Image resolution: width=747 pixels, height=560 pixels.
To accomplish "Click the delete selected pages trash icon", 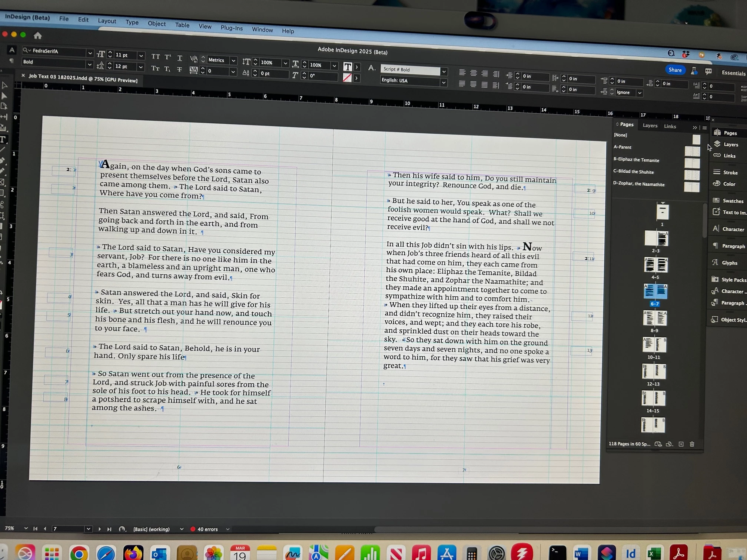I will point(692,444).
